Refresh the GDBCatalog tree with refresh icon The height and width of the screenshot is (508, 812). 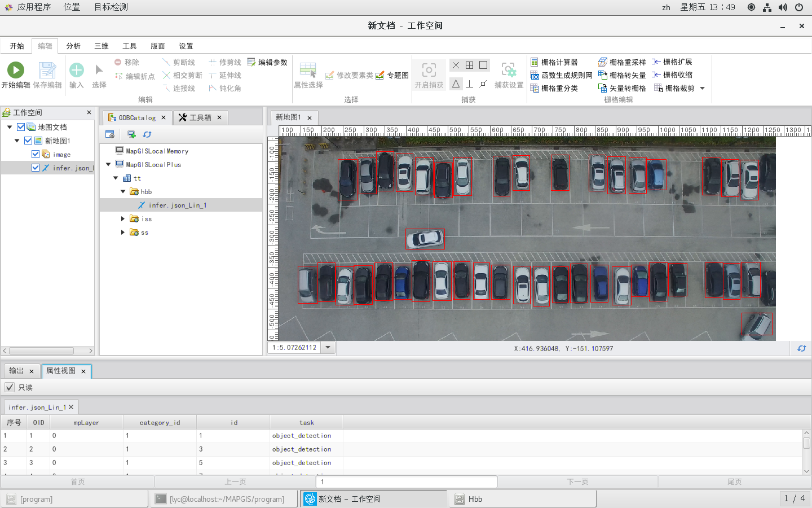(x=147, y=134)
